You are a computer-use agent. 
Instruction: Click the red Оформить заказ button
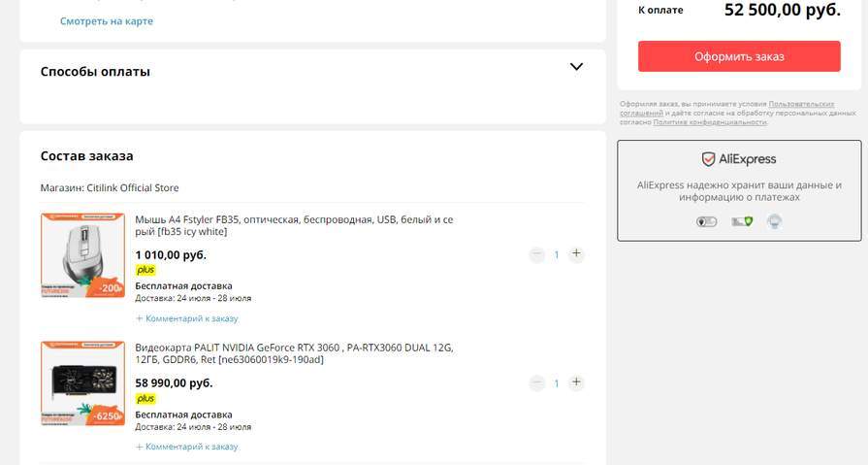[739, 56]
